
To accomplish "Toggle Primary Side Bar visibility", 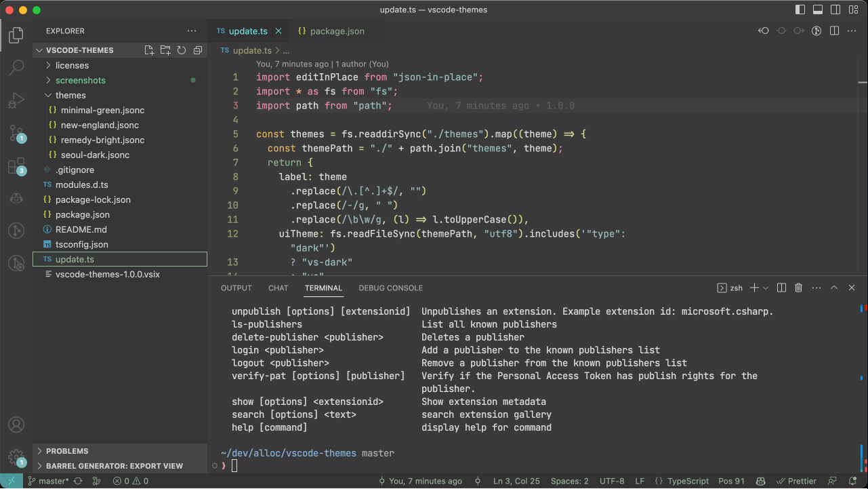I will (x=799, y=10).
